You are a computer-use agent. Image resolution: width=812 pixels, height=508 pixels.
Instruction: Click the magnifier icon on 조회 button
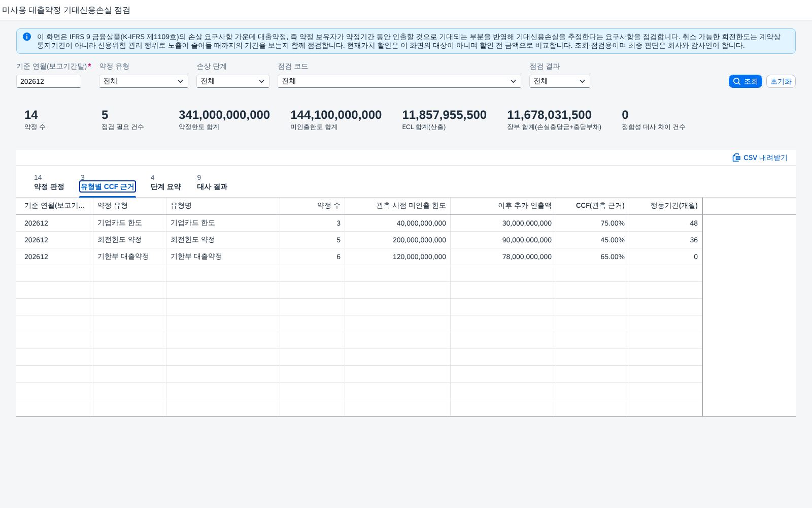[737, 81]
